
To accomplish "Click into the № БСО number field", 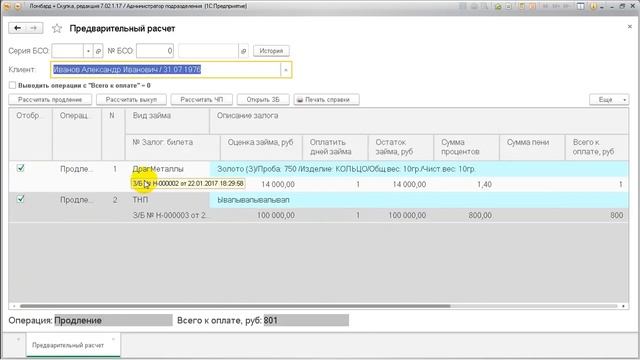I will [x=155, y=51].
